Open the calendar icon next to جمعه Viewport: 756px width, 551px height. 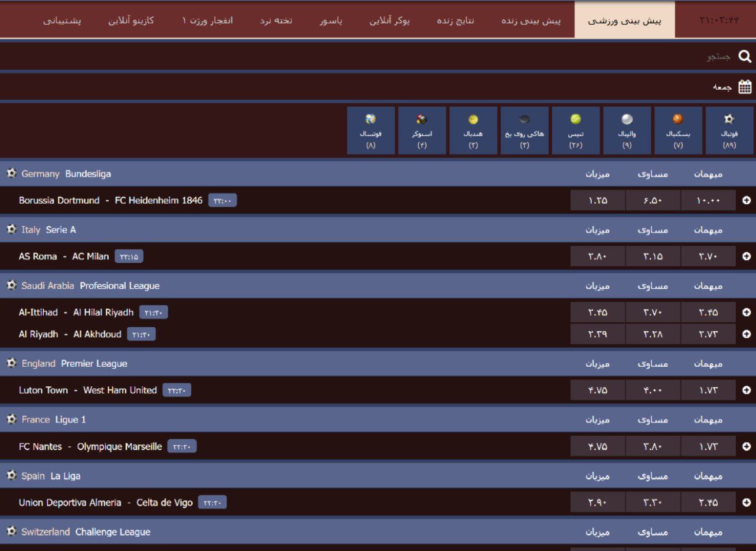tap(745, 87)
